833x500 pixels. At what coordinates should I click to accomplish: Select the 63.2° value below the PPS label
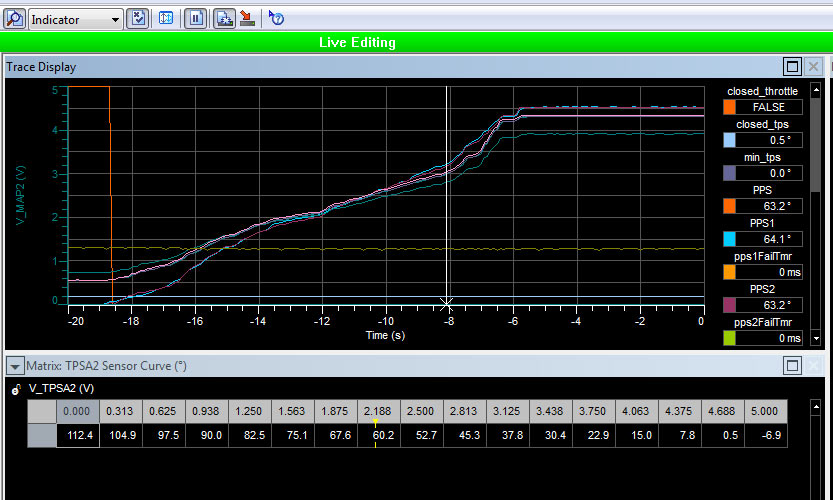coord(769,206)
